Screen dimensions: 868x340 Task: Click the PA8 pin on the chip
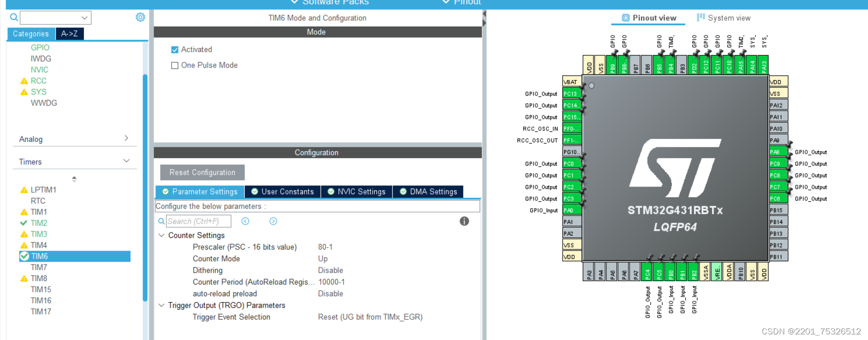click(x=778, y=152)
